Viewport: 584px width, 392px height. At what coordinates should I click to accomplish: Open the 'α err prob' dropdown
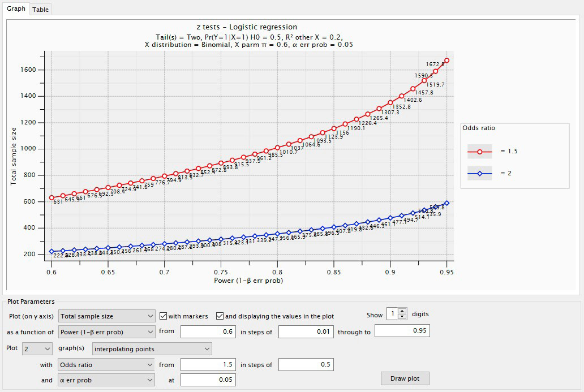(106, 381)
